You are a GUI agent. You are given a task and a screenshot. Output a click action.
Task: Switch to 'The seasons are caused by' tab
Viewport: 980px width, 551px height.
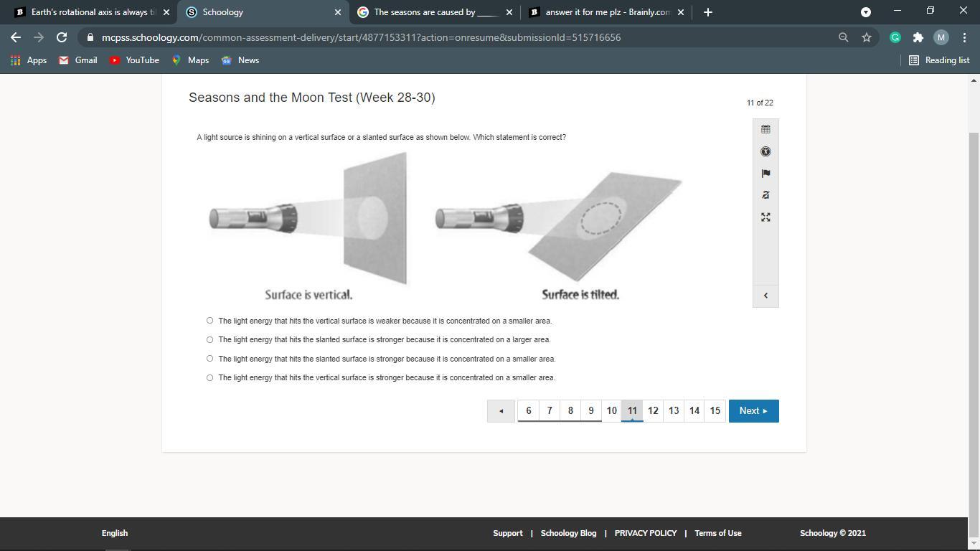428,12
